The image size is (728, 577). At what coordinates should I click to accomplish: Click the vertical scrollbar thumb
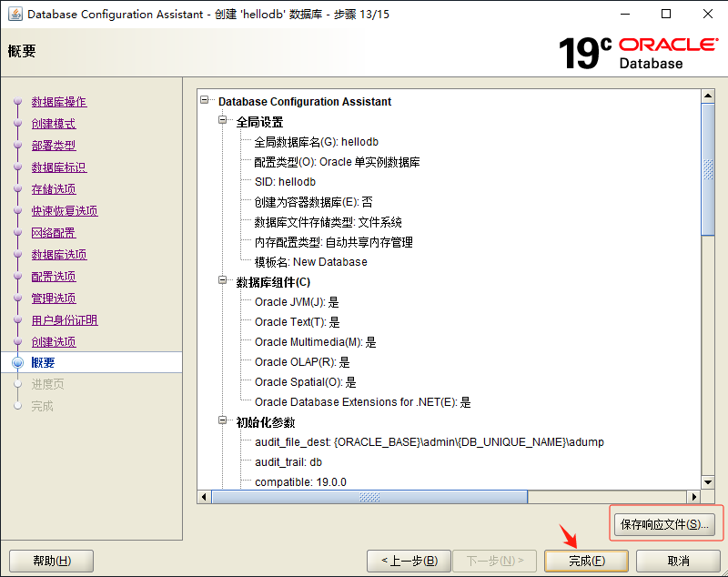708,170
